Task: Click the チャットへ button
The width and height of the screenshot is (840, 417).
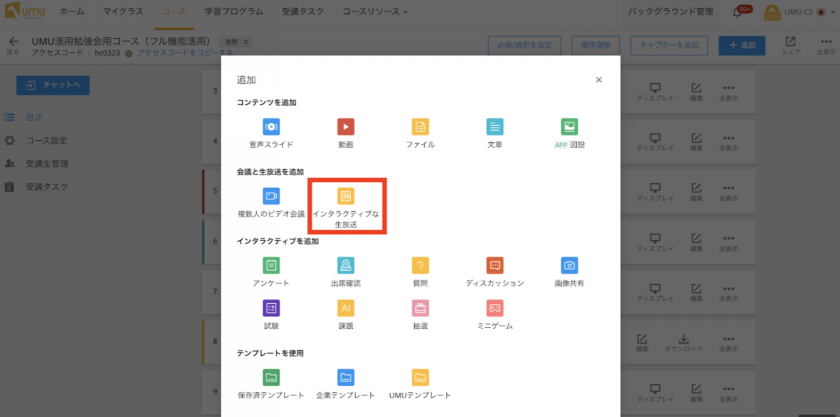Action: (x=53, y=85)
